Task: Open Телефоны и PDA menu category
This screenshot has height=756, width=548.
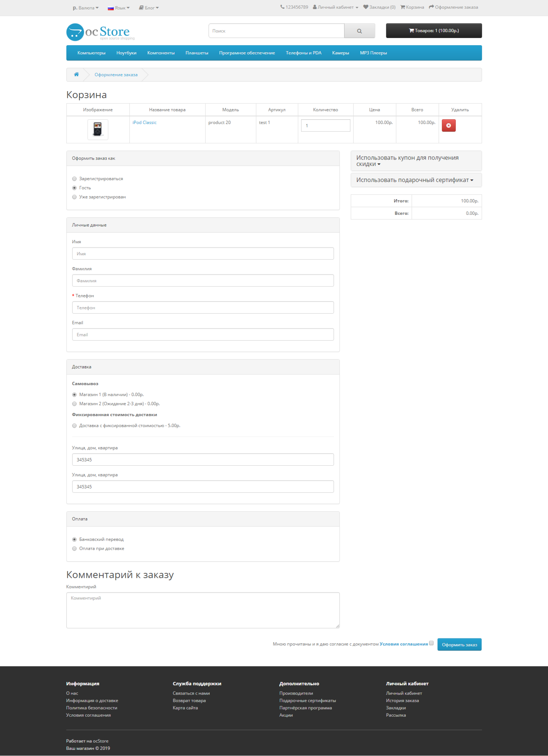Action: (303, 53)
